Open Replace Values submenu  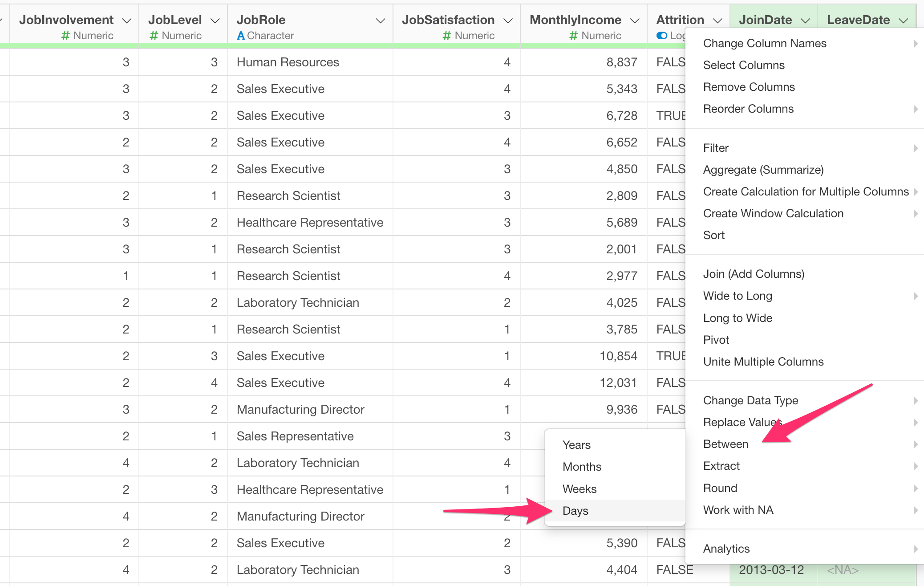click(805, 422)
